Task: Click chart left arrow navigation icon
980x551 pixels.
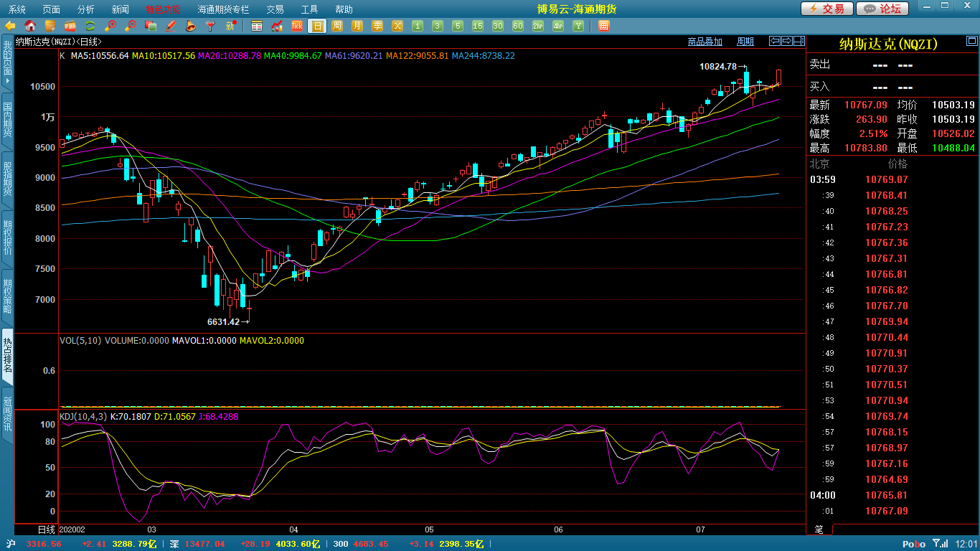Action: (x=775, y=41)
